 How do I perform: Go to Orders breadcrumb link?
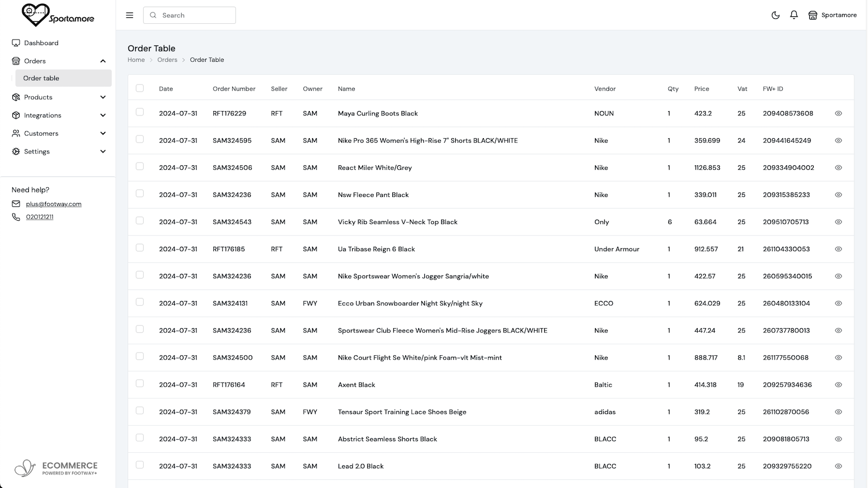167,60
